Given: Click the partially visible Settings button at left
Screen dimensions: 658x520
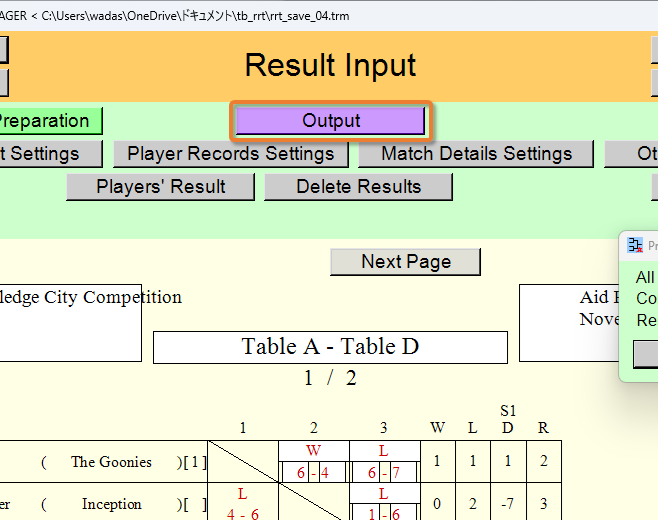Looking at the screenshot, I should 50,154.
